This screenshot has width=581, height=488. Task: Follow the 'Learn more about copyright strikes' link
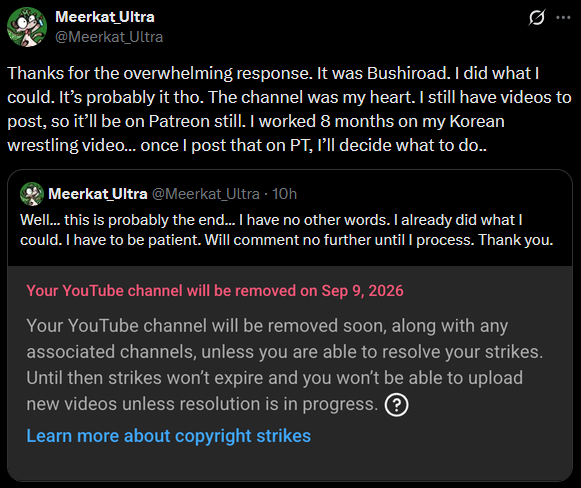[169, 436]
